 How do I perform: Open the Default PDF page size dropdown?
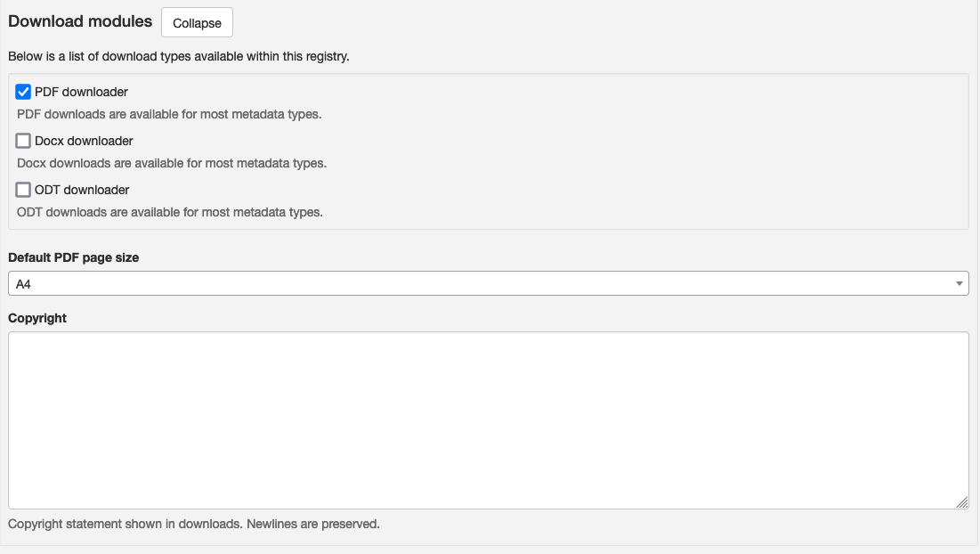(488, 283)
